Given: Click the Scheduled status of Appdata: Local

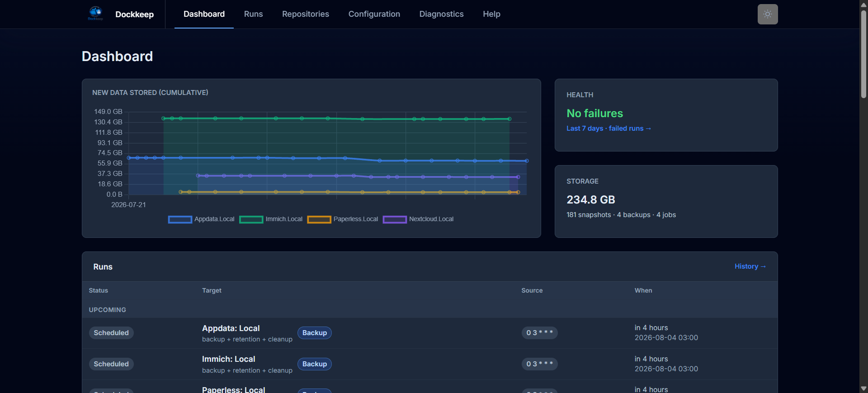Looking at the screenshot, I should 111,333.
